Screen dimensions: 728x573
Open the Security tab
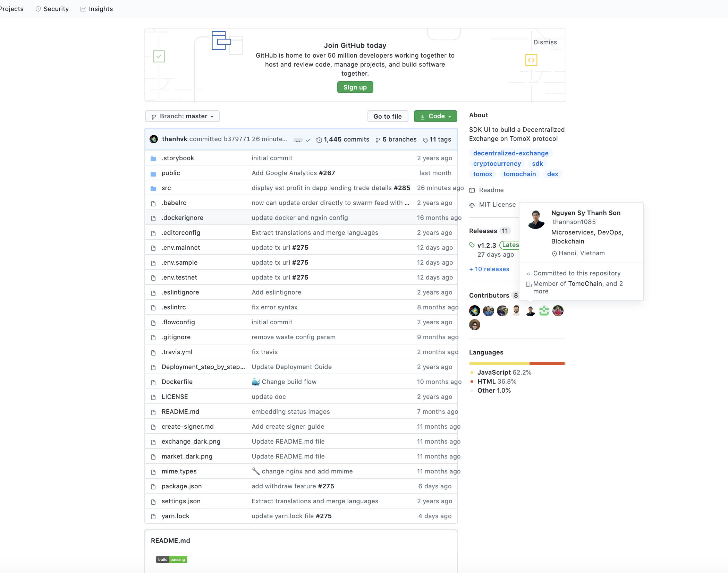pyautogui.click(x=52, y=9)
